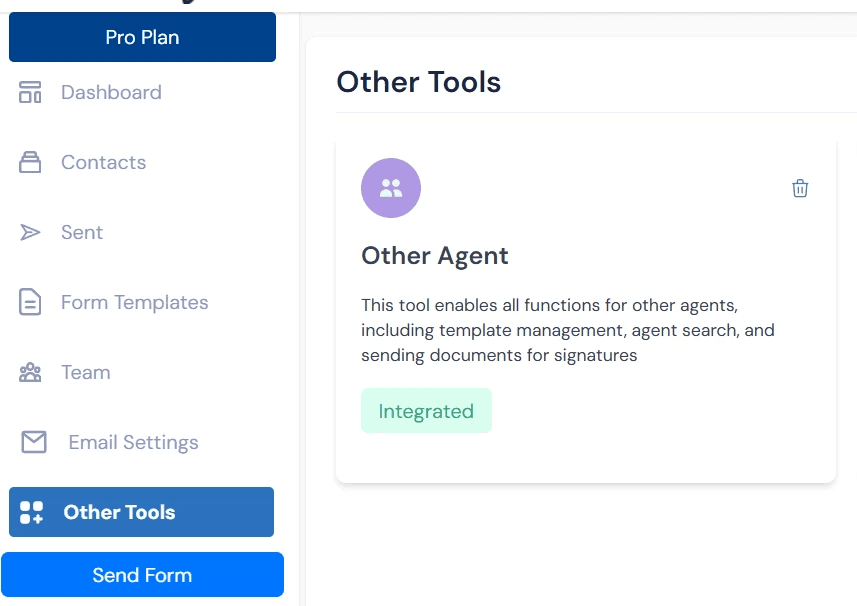
Task: Click the Pro Plan banner
Action: tap(142, 37)
